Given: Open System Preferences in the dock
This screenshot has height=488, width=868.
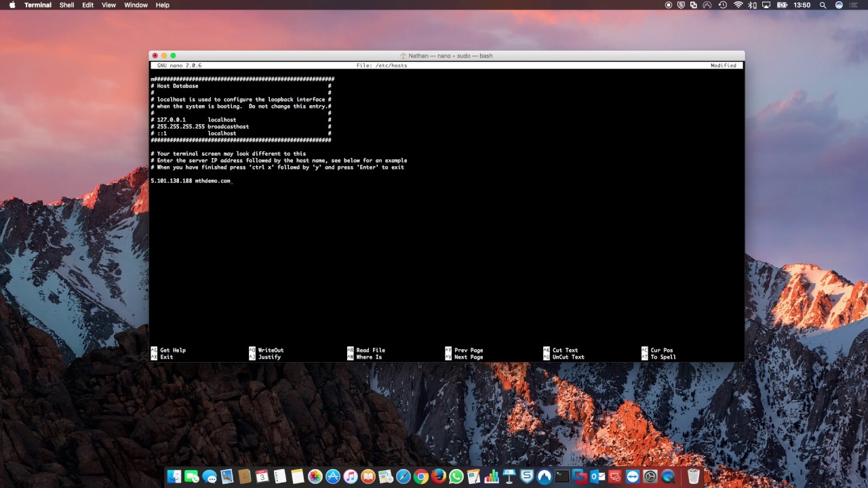Looking at the screenshot, I should click(650, 476).
